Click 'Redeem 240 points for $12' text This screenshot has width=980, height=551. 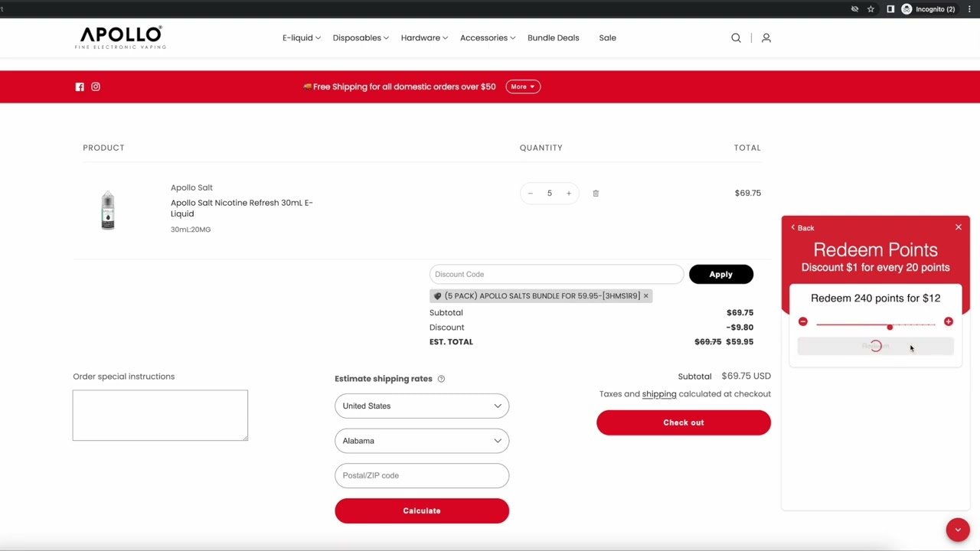[876, 298]
